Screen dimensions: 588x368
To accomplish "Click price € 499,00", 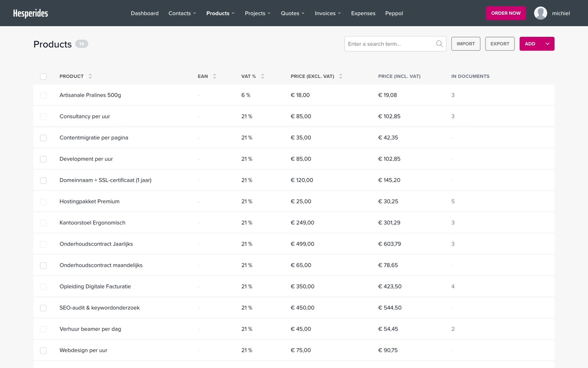I will [302, 244].
